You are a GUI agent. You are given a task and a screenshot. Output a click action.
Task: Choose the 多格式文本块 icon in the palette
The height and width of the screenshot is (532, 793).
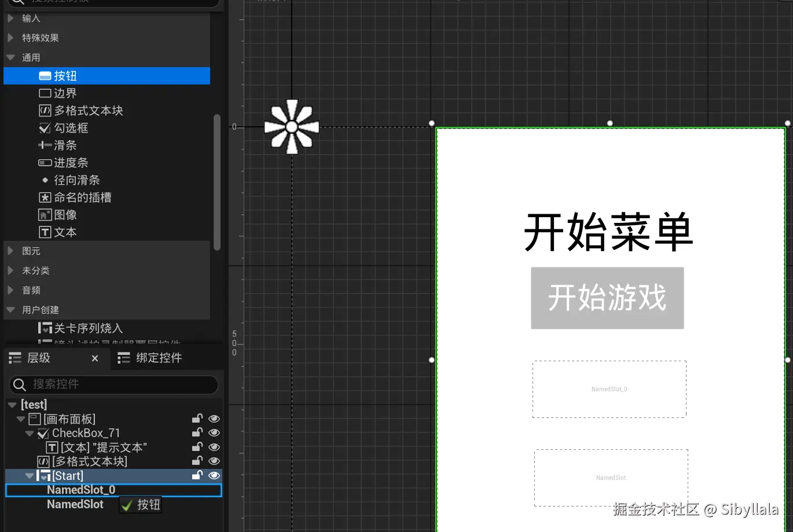point(45,111)
